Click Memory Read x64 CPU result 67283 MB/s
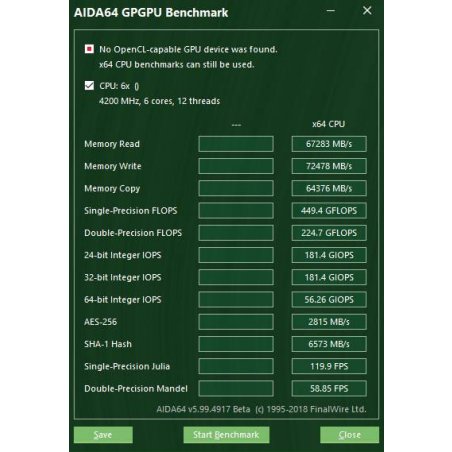452x452 pixels. [329, 144]
